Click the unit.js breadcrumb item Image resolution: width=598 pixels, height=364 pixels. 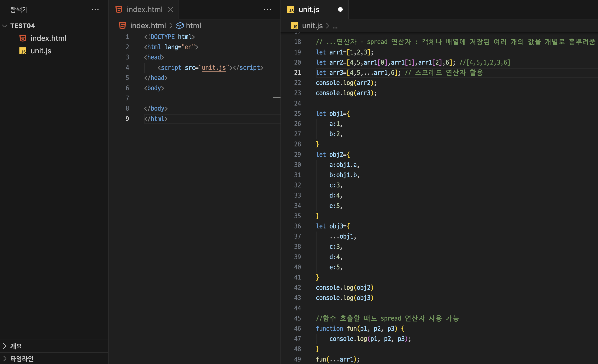312,25
